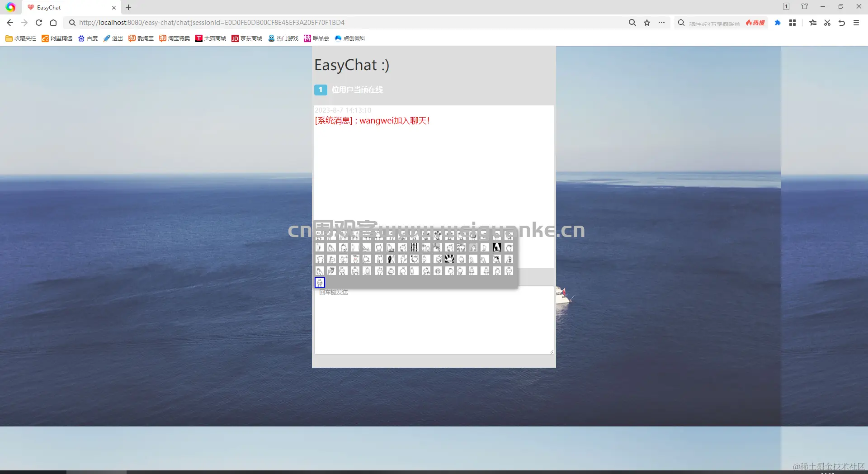
Task: Open the 淘宝特卖 bookmark
Action: [x=175, y=38]
